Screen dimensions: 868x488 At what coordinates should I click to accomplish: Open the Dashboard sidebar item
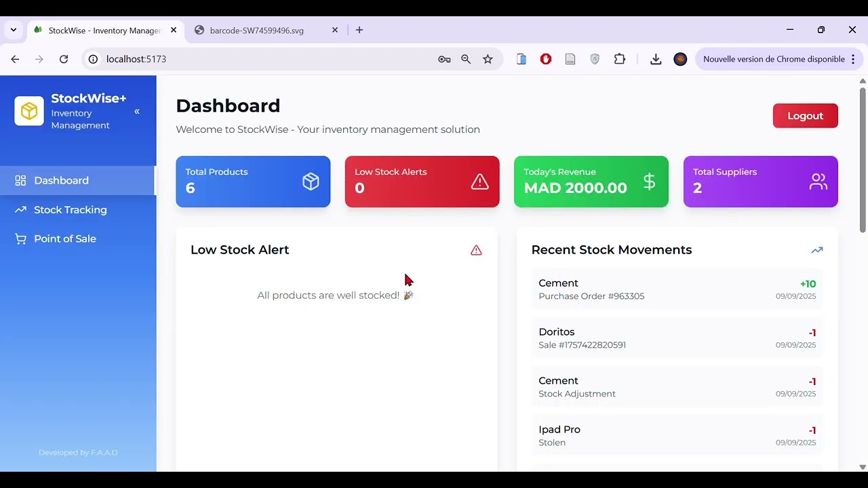pos(78,180)
